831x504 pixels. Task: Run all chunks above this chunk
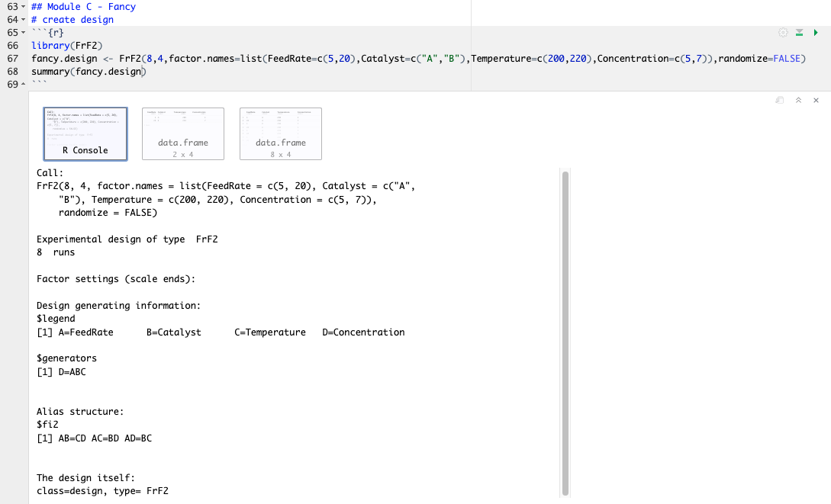(799, 33)
